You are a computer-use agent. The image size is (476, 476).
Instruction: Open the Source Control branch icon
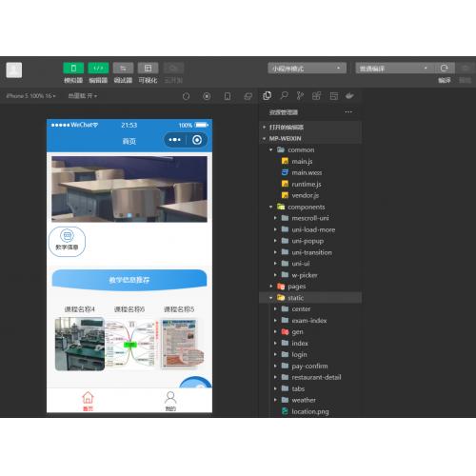300,95
